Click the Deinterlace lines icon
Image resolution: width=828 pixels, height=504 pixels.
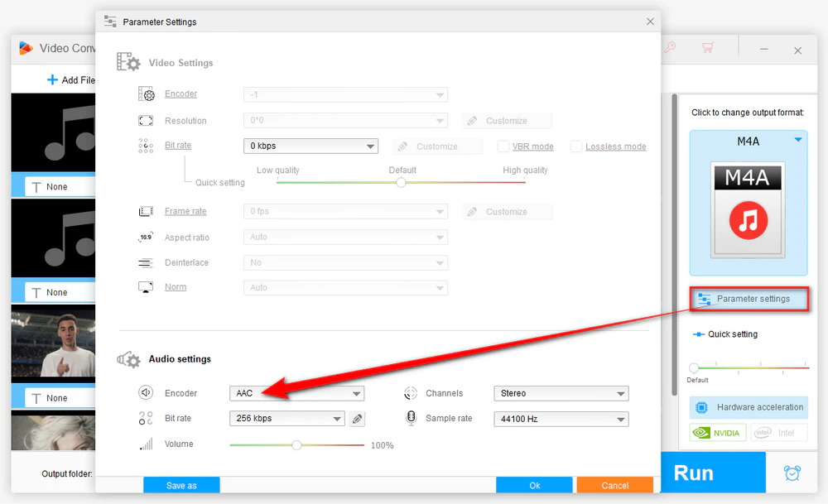(146, 263)
